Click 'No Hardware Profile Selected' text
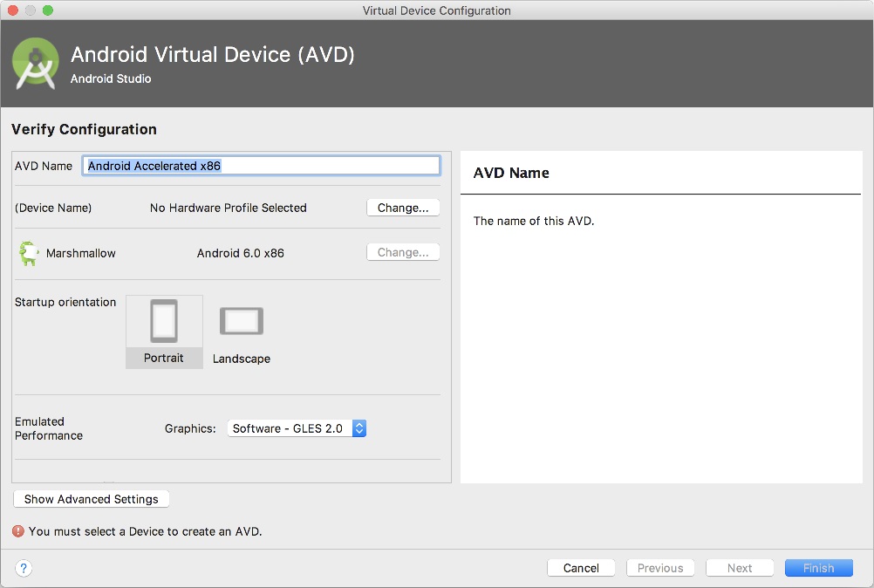The image size is (874, 588). tap(228, 208)
